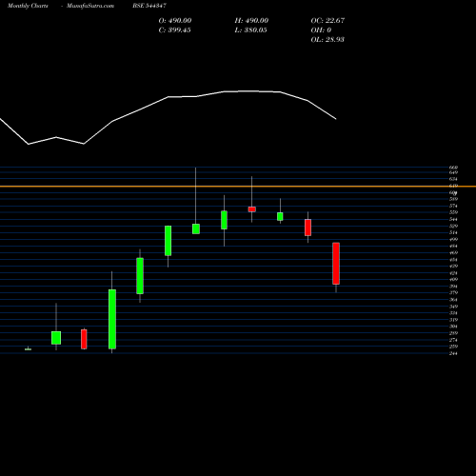The width and height of the screenshot is (476, 476).
Task: Click the 649 price axis label
Action: pyautogui.click(x=453, y=172)
